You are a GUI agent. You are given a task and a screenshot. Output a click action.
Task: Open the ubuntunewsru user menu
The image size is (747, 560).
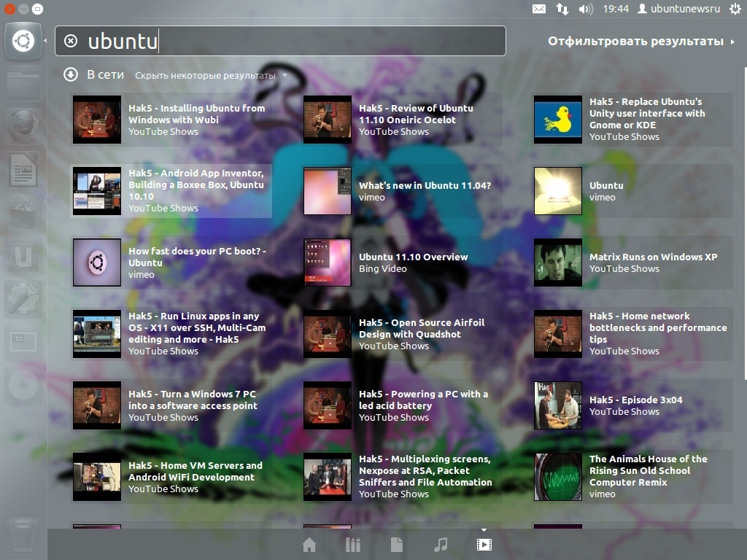[x=679, y=9]
